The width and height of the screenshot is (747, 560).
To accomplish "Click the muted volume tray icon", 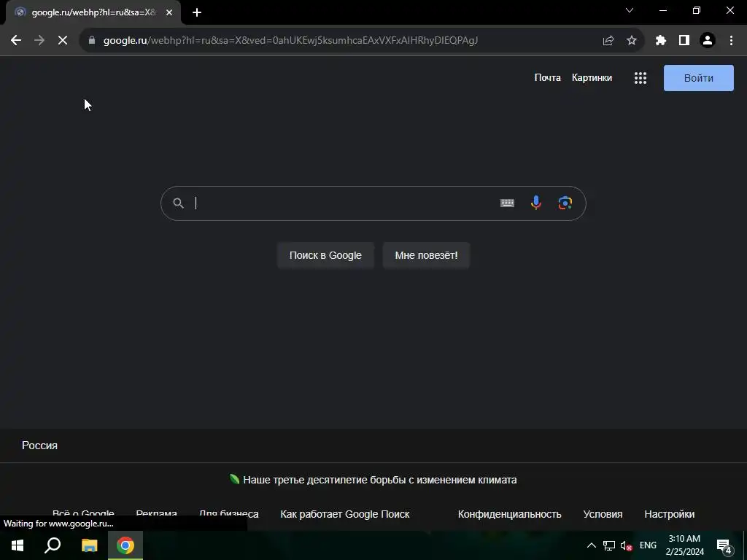I will pos(626,545).
